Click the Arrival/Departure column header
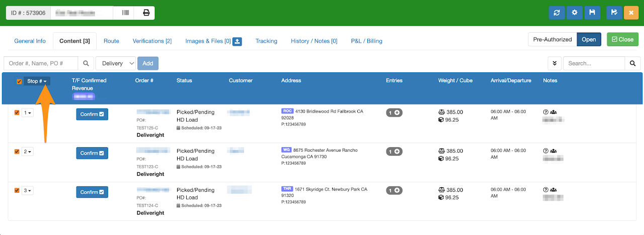Viewport: 644px width, 235px height. (511, 80)
